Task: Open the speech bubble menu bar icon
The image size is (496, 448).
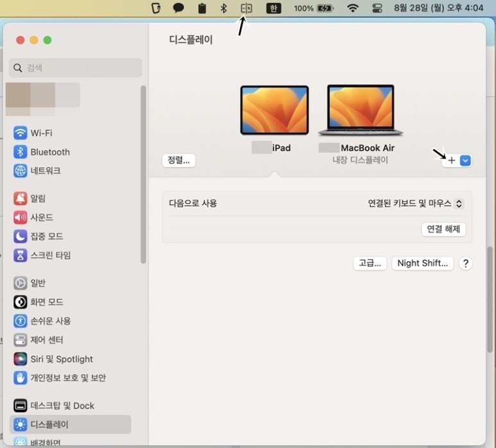Action: tap(178, 8)
